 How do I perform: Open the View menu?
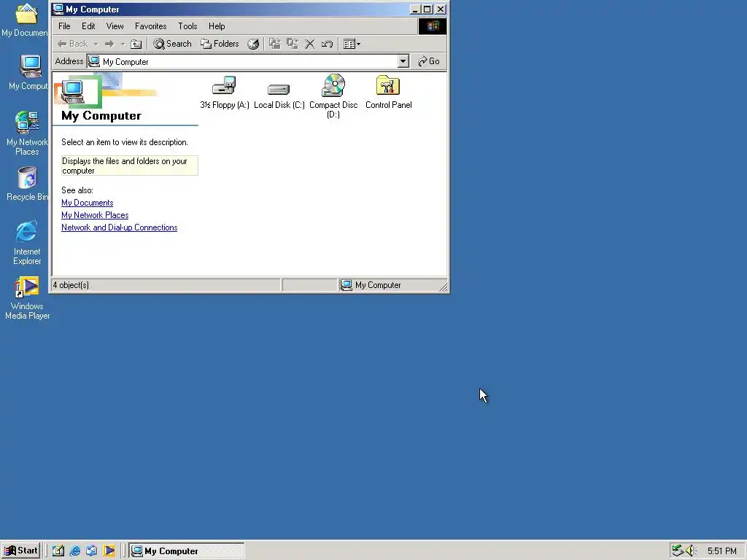[115, 26]
